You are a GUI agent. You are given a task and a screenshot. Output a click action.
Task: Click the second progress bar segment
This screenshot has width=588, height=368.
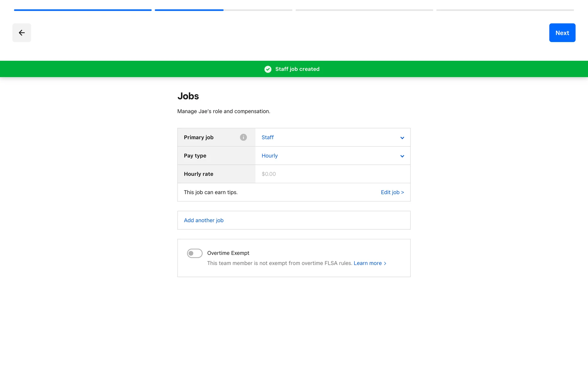tap(223, 10)
